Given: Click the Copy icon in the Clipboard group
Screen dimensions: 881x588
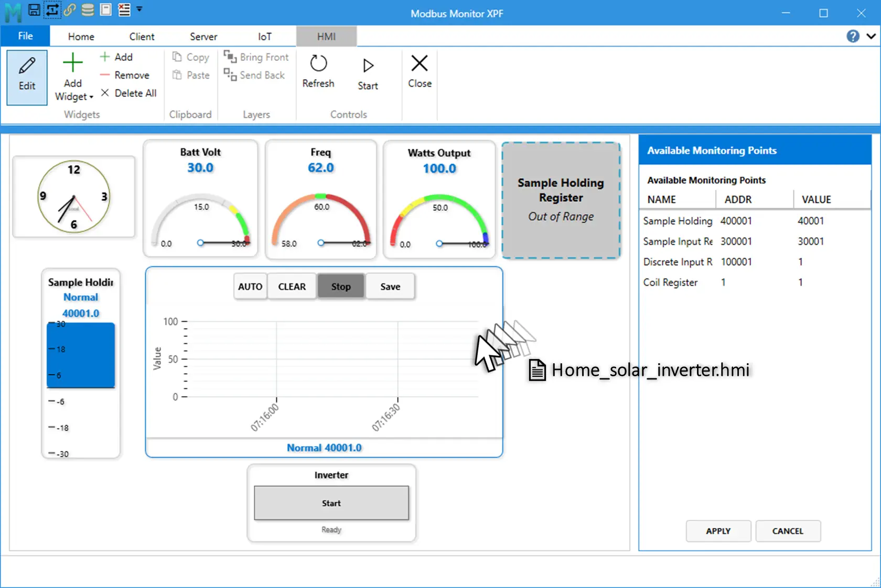Looking at the screenshot, I should pyautogui.click(x=178, y=57).
